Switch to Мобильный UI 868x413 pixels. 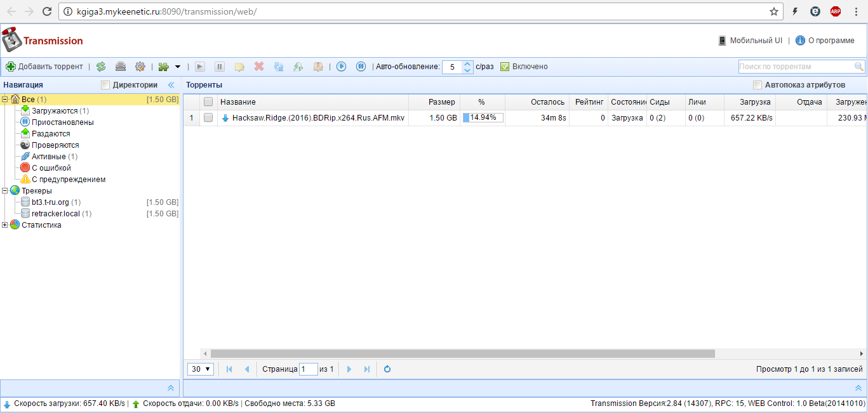pos(755,41)
